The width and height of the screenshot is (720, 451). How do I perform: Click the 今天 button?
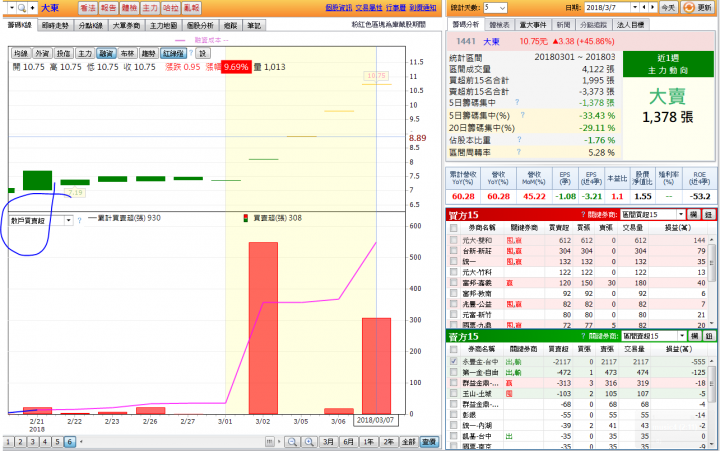click(x=668, y=8)
